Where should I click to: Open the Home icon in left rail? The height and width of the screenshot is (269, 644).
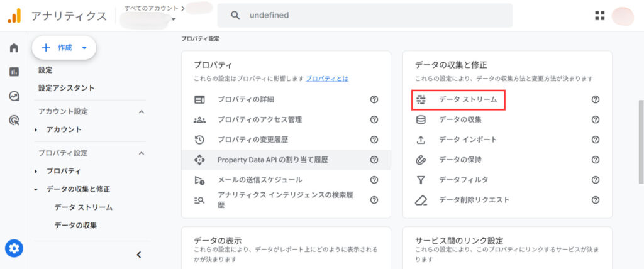click(x=14, y=48)
